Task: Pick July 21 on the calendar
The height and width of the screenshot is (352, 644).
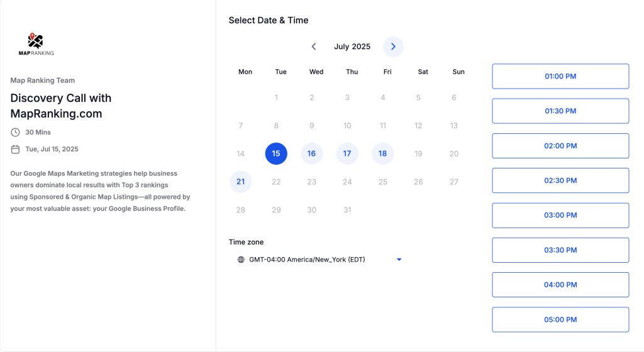Action: coord(241,182)
